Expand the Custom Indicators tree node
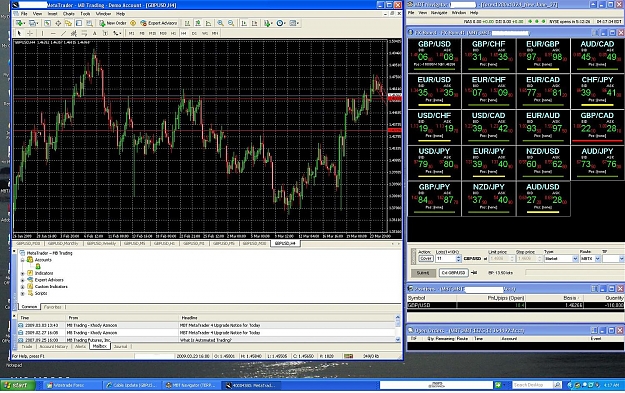The image size is (625, 393). coord(23,287)
